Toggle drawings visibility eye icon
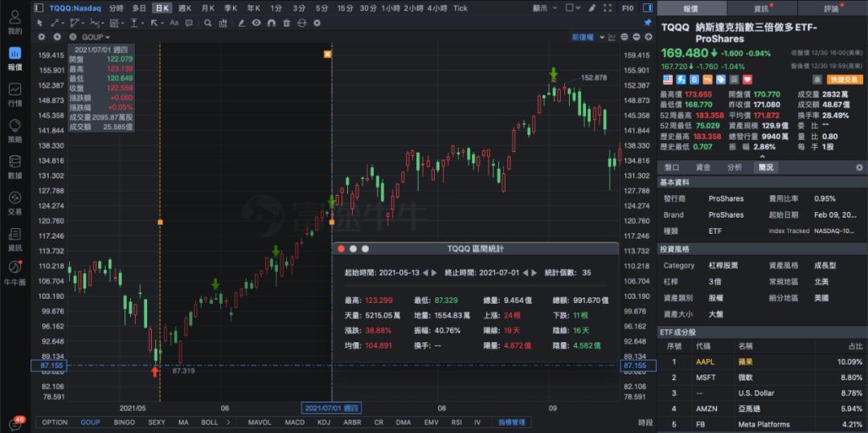This screenshot has width=868, height=433. click(x=256, y=22)
